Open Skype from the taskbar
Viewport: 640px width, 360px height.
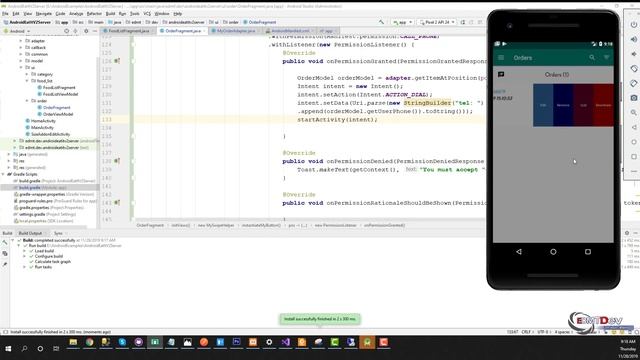[x=122, y=342]
